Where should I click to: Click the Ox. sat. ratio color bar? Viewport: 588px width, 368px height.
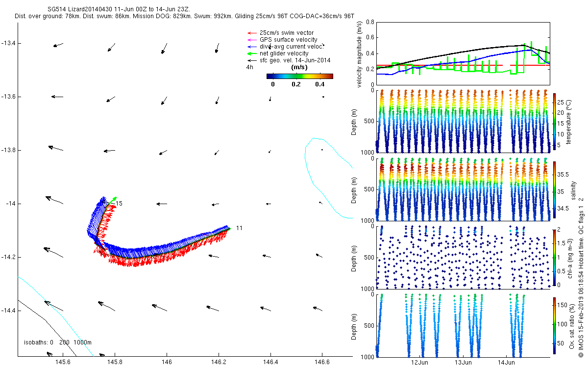554,326
